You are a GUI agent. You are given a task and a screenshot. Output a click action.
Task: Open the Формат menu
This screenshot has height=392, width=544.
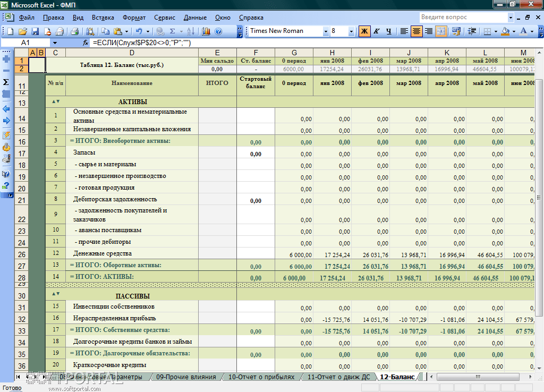pos(133,18)
